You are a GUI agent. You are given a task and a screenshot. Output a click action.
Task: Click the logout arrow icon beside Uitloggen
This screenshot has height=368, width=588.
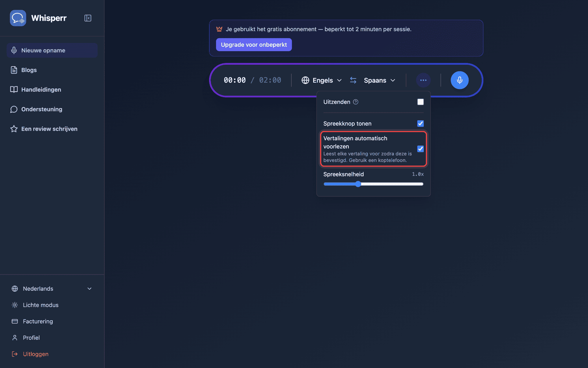(15, 354)
